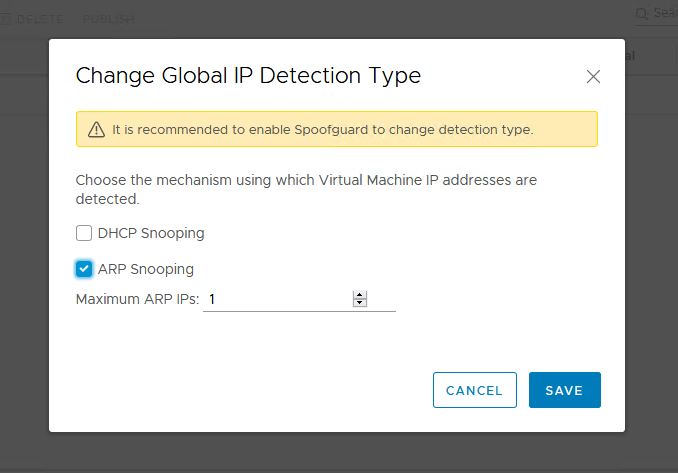Click the Maximum ARP IPs label
The width and height of the screenshot is (678, 473).
click(x=138, y=299)
